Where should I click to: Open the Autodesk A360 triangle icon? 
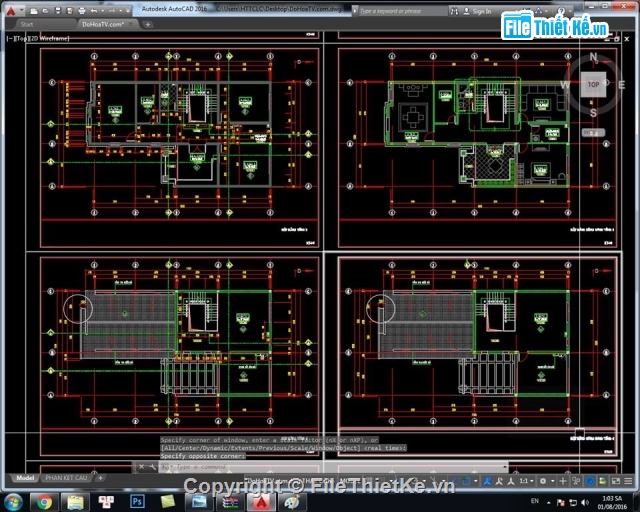point(539,11)
